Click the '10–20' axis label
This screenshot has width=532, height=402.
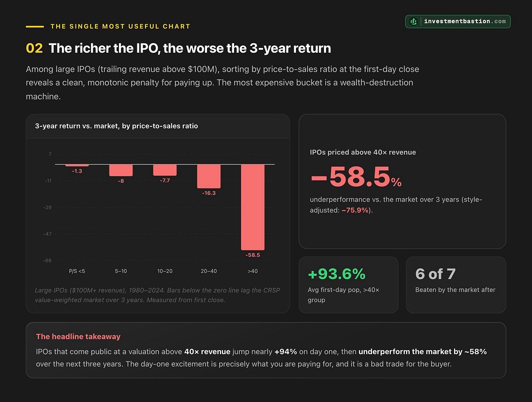click(165, 271)
